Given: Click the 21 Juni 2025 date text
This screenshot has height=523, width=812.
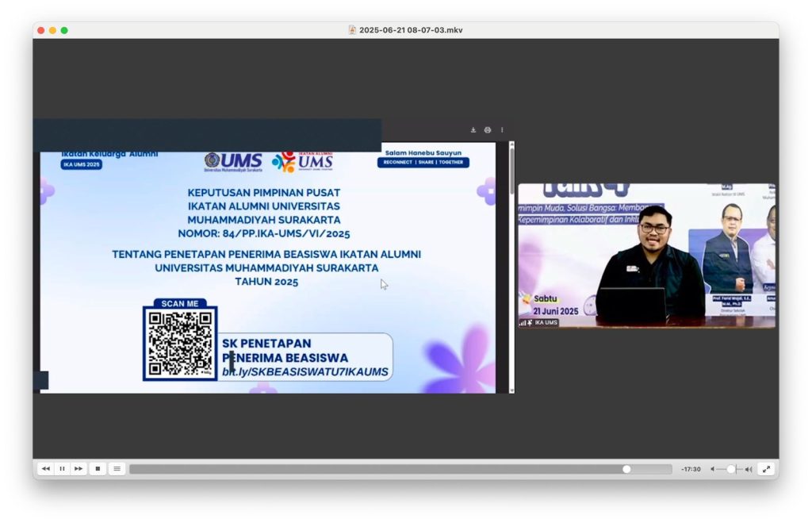Looking at the screenshot, I should [556, 311].
